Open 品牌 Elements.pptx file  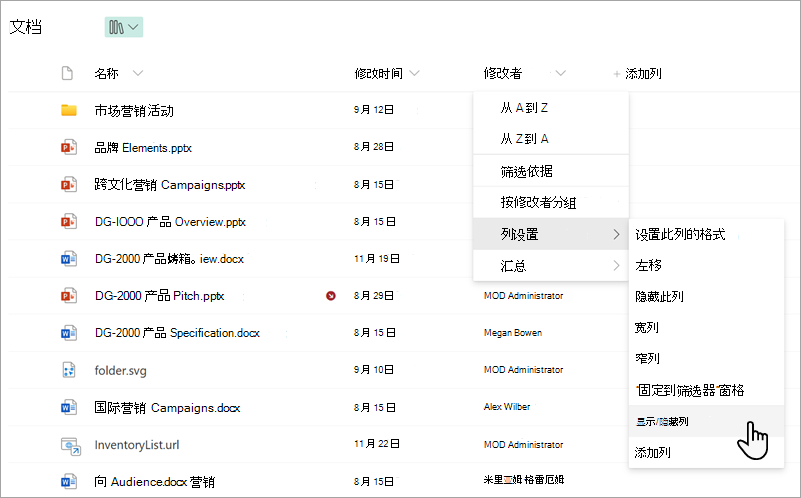[x=143, y=148]
